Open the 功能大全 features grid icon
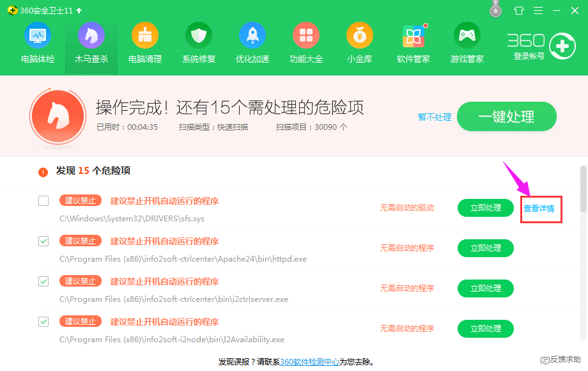Viewport: 588px width, 371px height. point(306,36)
